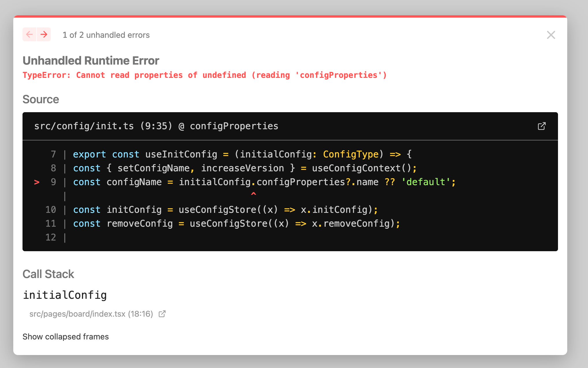
Task: Open board index.tsx external link icon
Action: 162,314
